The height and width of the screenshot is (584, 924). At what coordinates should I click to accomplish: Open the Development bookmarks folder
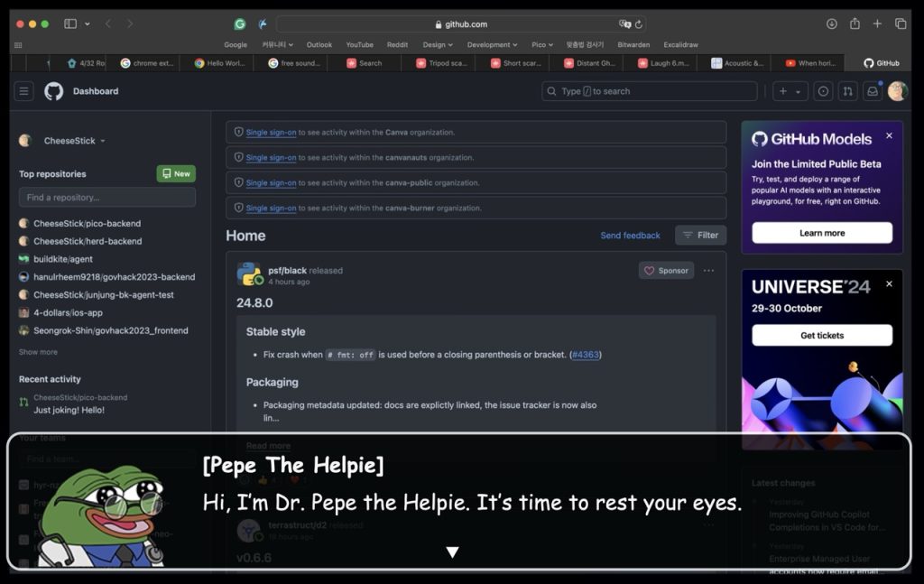pos(492,44)
